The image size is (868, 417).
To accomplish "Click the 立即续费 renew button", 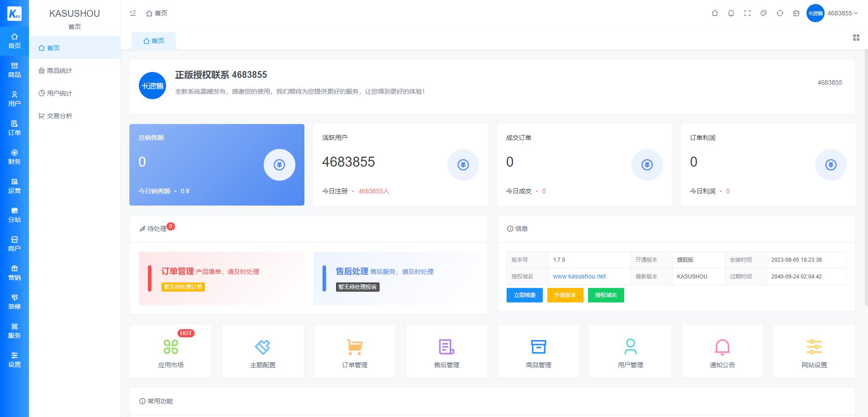I will (524, 295).
